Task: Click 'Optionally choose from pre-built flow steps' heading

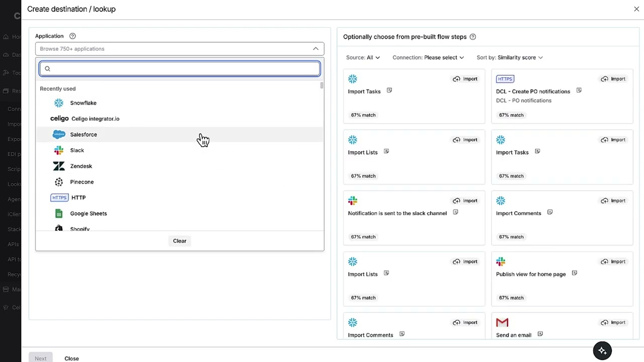Action: (405, 37)
